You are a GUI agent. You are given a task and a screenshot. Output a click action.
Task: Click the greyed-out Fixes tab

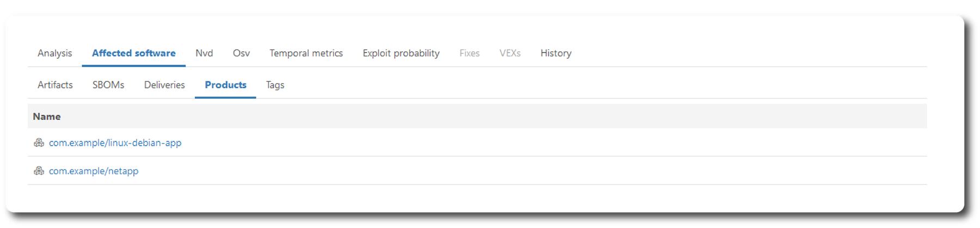click(x=469, y=53)
